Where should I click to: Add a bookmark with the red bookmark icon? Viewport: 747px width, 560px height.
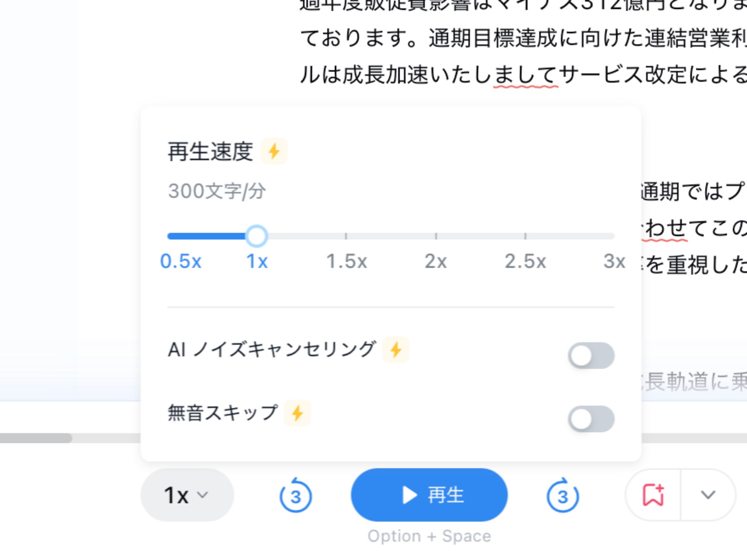pyautogui.click(x=653, y=495)
